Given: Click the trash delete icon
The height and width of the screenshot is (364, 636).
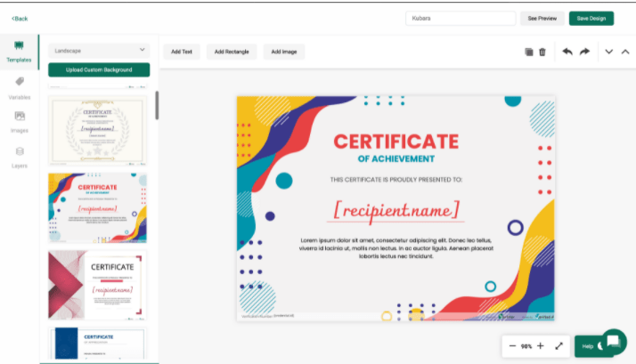Looking at the screenshot, I should [542, 53].
